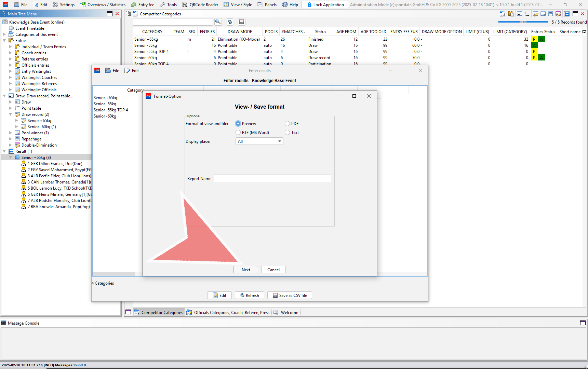Screen dimensions: 588x369
Task: Select the PDF format radio button
Action: point(288,124)
